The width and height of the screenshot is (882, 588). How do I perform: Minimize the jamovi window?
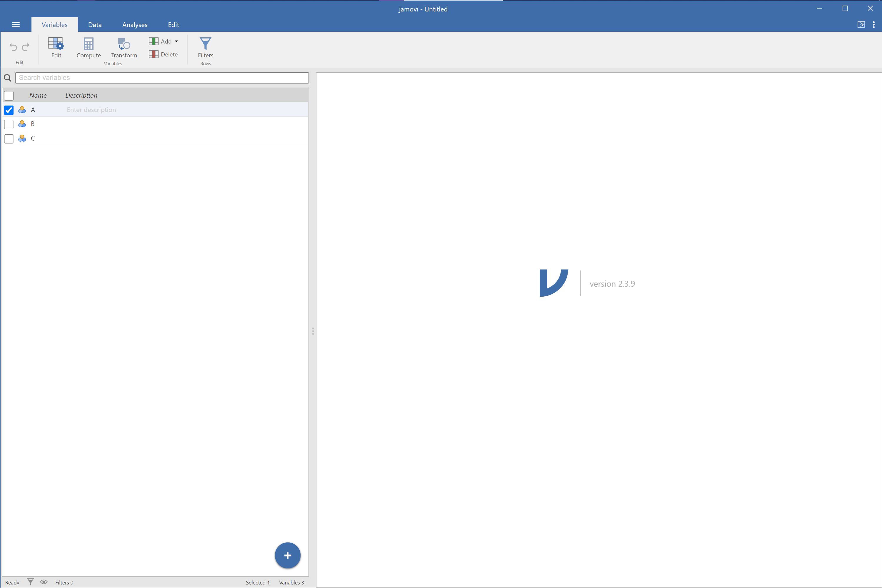coord(819,8)
